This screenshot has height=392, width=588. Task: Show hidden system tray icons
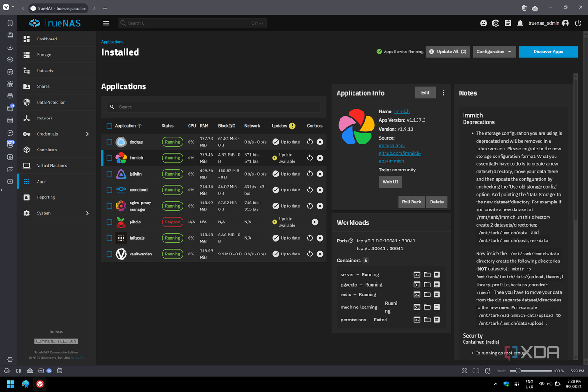(495, 384)
